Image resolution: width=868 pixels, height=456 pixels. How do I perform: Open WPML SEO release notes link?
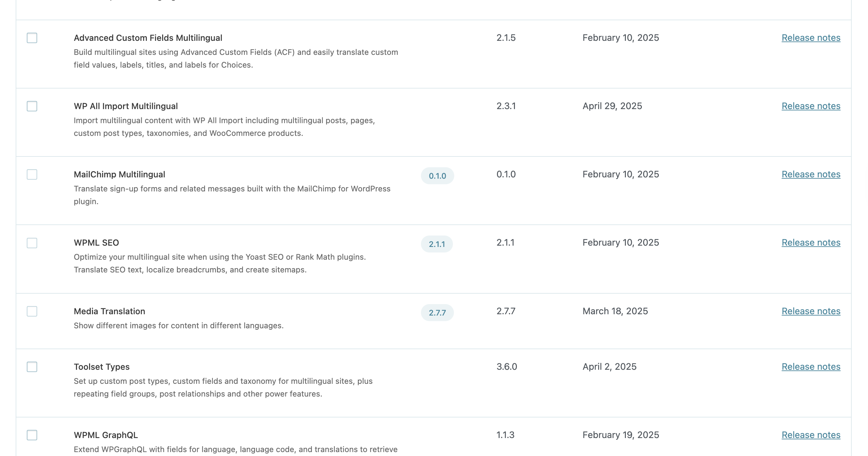(x=811, y=242)
